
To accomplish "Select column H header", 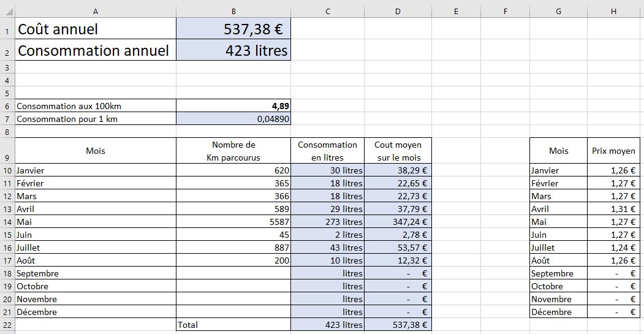I will [615, 12].
